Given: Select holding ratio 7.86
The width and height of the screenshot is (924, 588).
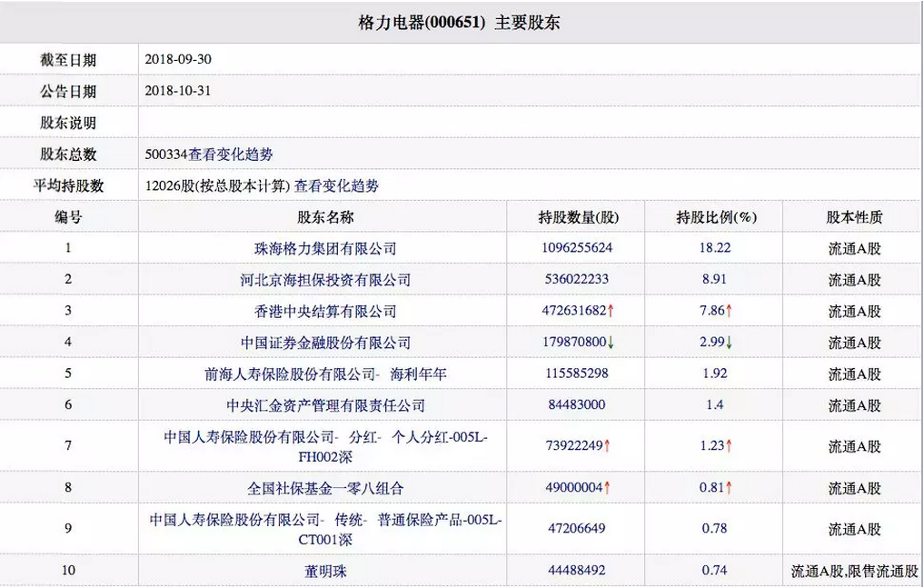Looking at the screenshot, I should [x=712, y=310].
